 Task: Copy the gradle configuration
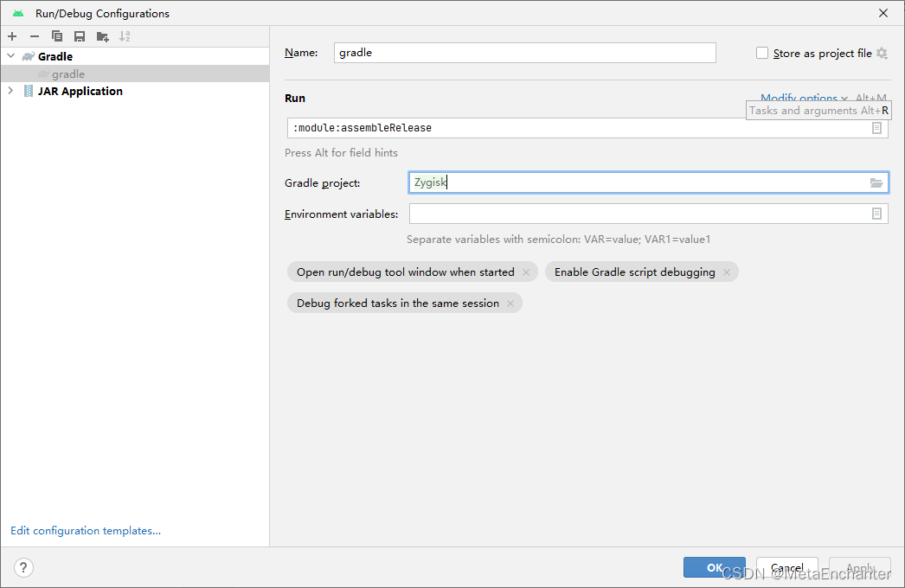pos(56,36)
